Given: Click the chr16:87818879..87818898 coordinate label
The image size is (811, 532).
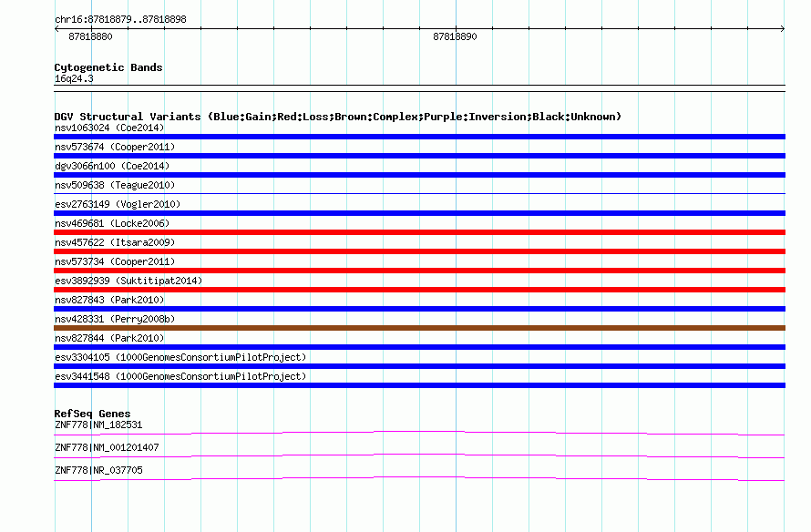Looking at the screenshot, I should pyautogui.click(x=120, y=19).
